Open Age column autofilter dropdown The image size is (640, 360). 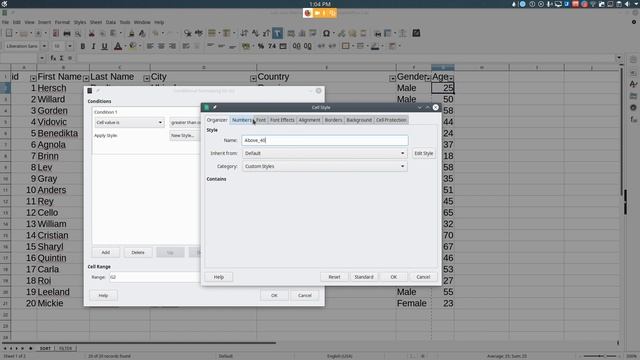[451, 78]
